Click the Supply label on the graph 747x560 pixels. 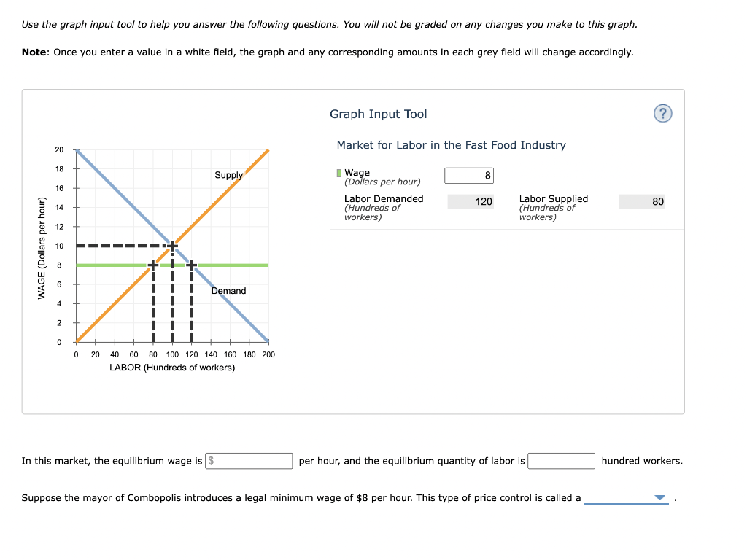pyautogui.click(x=228, y=175)
